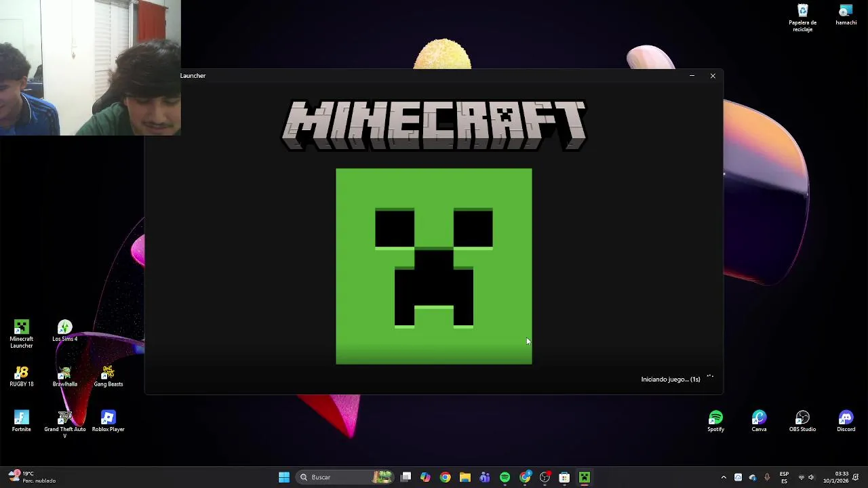Click the Creeper face image
Screen dimensions: 868x488
[x=434, y=266]
